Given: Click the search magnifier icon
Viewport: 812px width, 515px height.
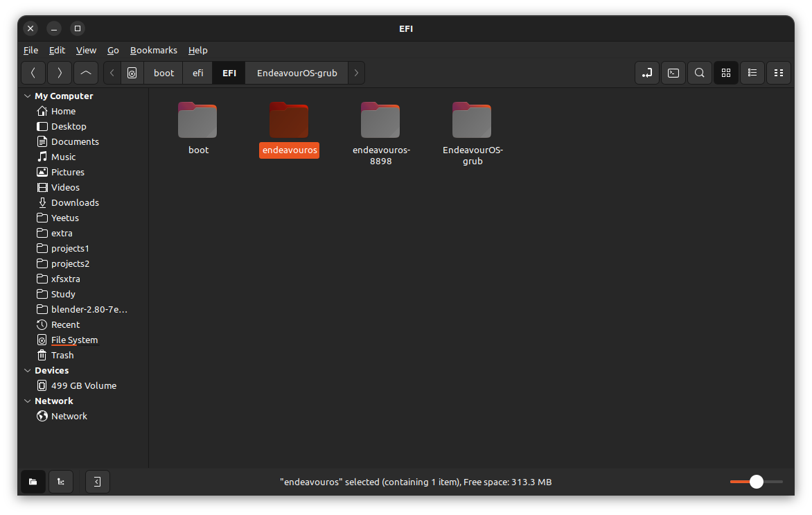Looking at the screenshot, I should point(699,73).
